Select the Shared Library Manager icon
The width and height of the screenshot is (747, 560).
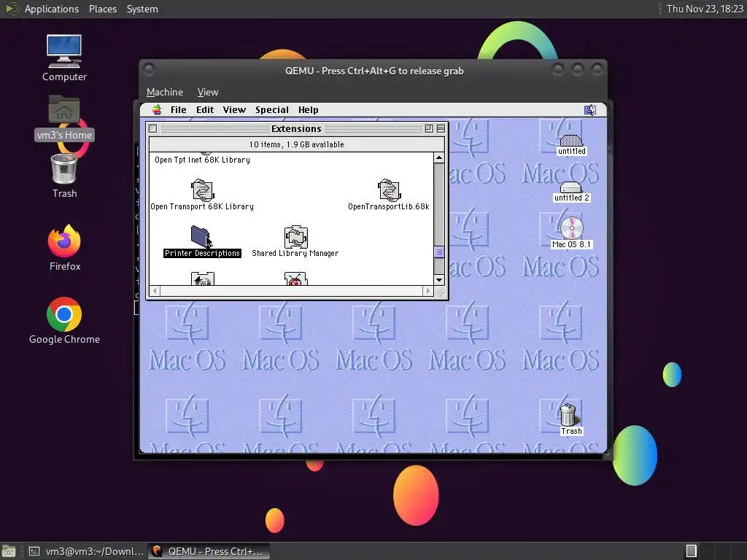296,237
